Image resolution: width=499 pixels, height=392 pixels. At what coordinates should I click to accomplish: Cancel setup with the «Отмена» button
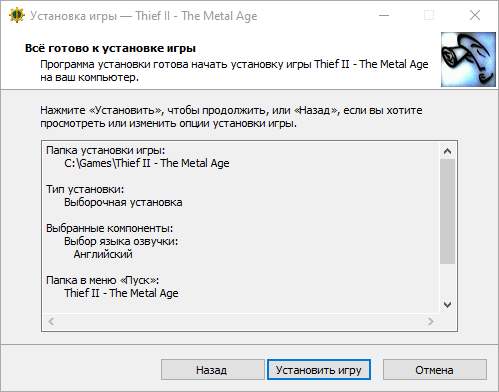tap(434, 370)
